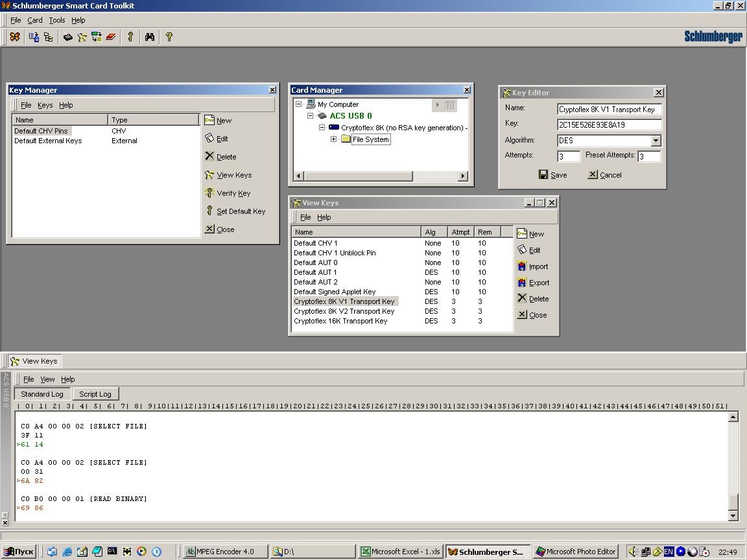Click the binoculars search toolbar icon
Viewport: 747px width, 560px height.
click(150, 37)
